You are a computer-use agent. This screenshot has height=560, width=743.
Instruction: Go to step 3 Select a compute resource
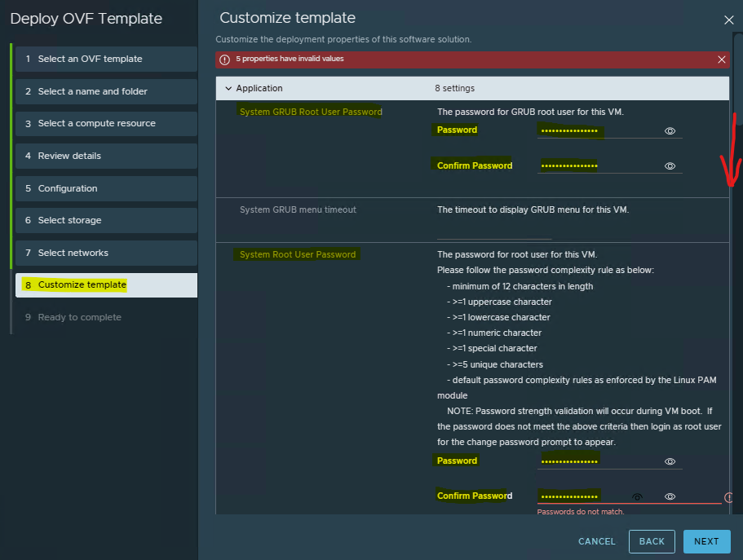click(x=106, y=123)
